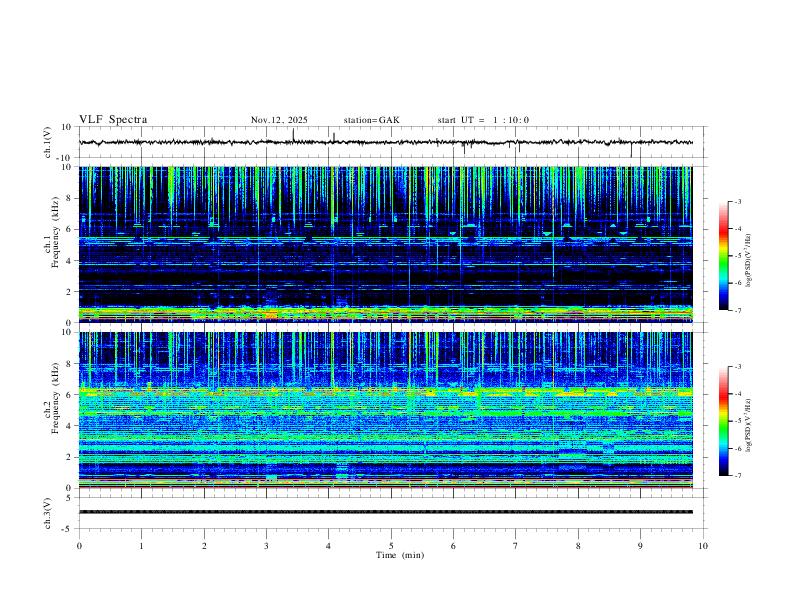Click the time axis tick label "1"
Image resolution: width=792 pixels, height=612 pixels.
[x=141, y=546]
